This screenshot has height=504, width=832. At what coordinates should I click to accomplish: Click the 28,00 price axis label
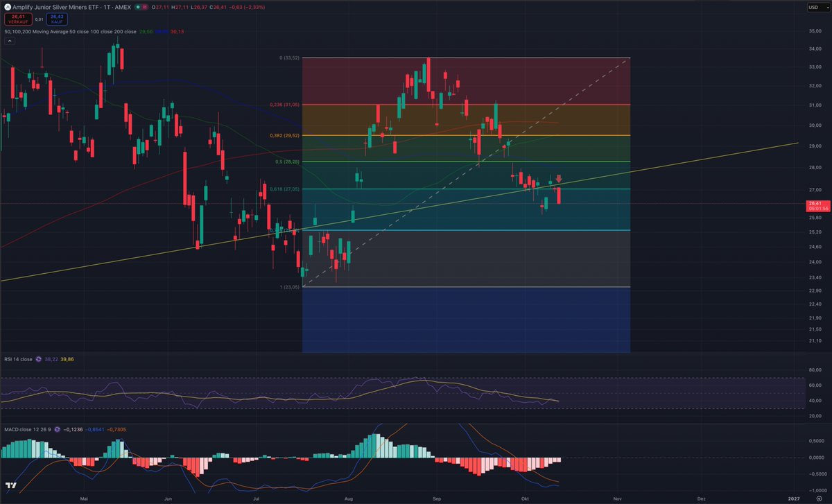(x=814, y=168)
